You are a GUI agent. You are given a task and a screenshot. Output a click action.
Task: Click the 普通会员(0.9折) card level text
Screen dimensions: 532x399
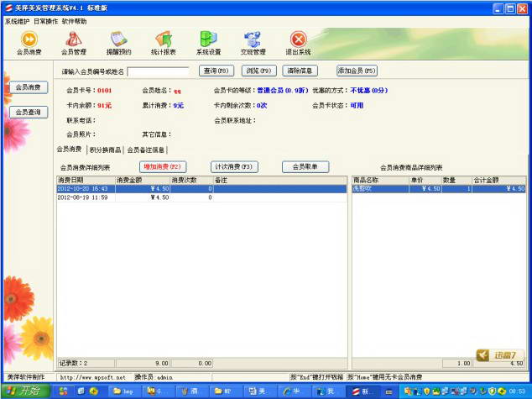click(282, 91)
